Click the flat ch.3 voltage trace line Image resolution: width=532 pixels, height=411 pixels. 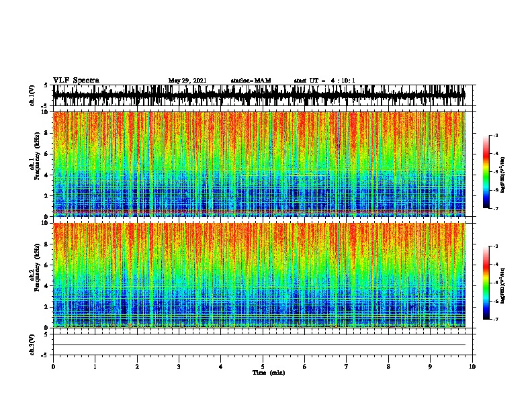pos(259,345)
